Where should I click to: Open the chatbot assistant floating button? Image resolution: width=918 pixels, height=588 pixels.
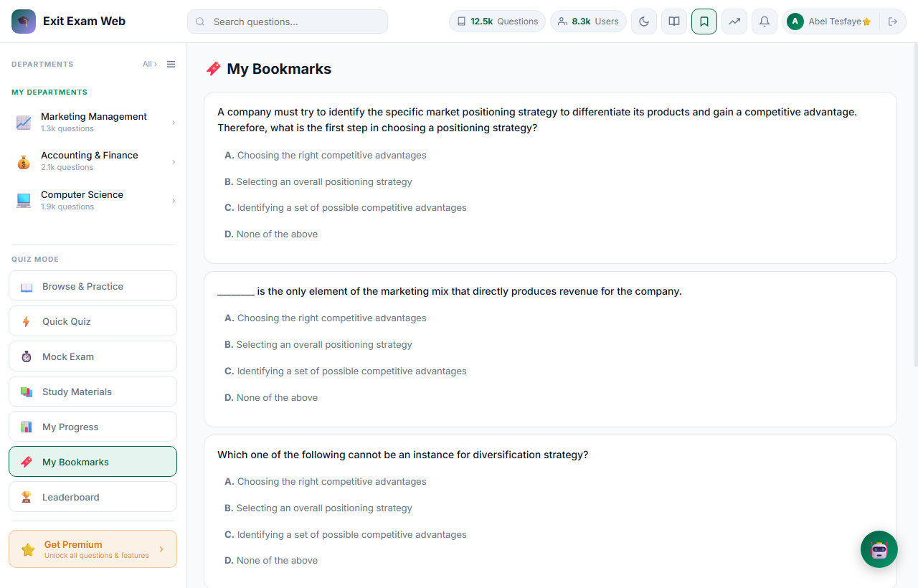click(x=879, y=549)
